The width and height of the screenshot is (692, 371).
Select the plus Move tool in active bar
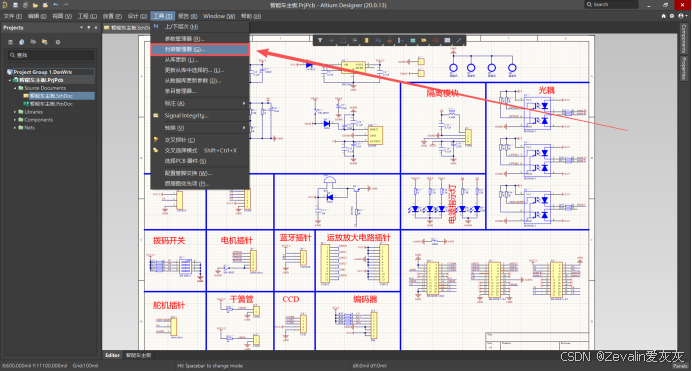point(331,40)
